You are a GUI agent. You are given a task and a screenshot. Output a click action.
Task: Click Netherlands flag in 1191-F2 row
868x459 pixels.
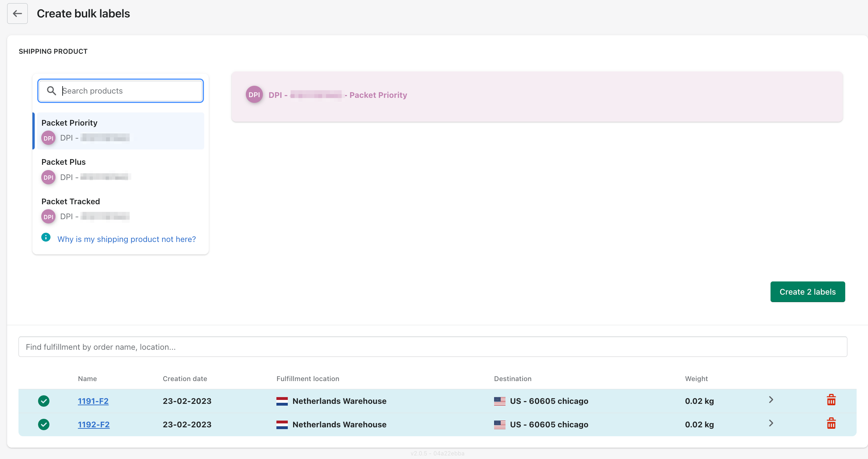coord(282,401)
